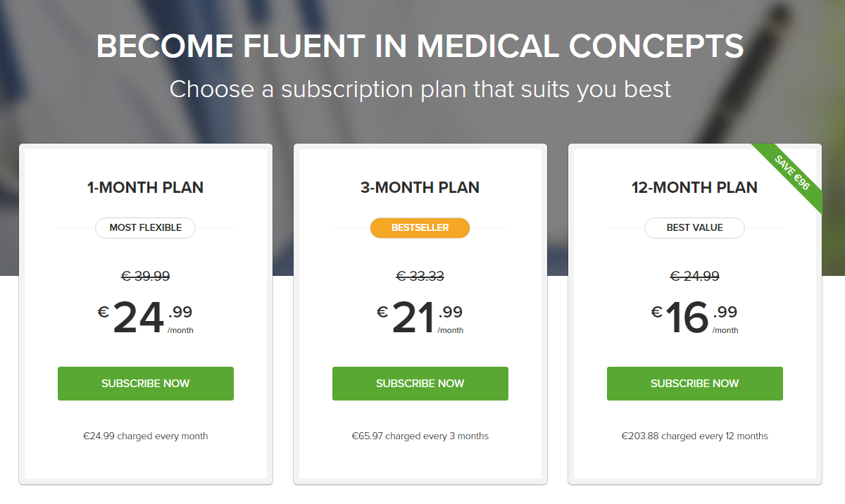Click the €203.88 charged every 12 months note
The image size is (845, 504).
pos(695,436)
